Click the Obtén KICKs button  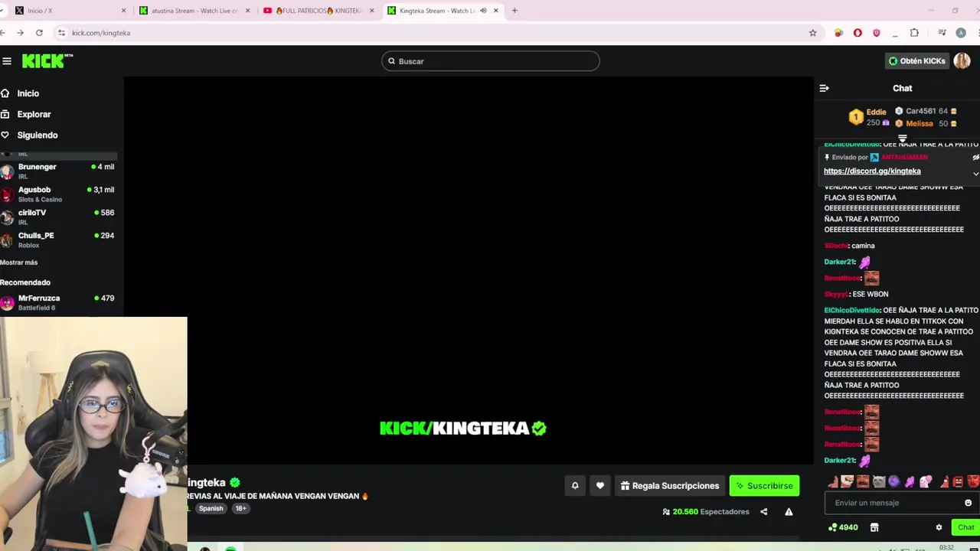(x=916, y=61)
